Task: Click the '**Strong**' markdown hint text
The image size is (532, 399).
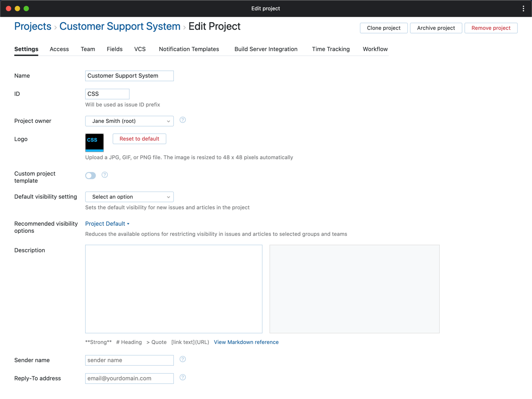Action: [98, 342]
